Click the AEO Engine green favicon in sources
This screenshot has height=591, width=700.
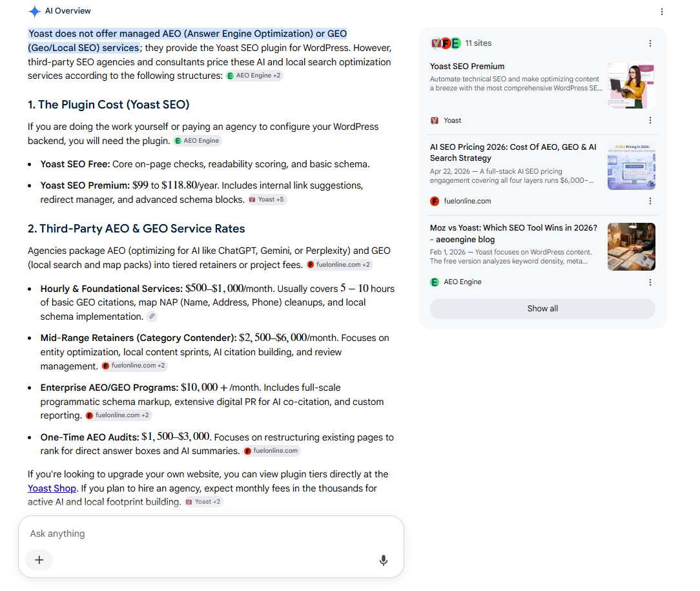click(x=435, y=282)
